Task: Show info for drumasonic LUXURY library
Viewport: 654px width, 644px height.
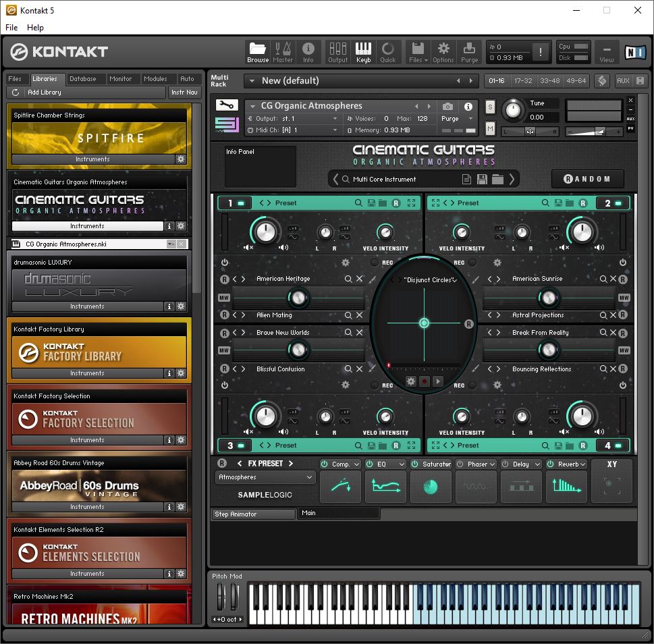Action: click(x=169, y=306)
